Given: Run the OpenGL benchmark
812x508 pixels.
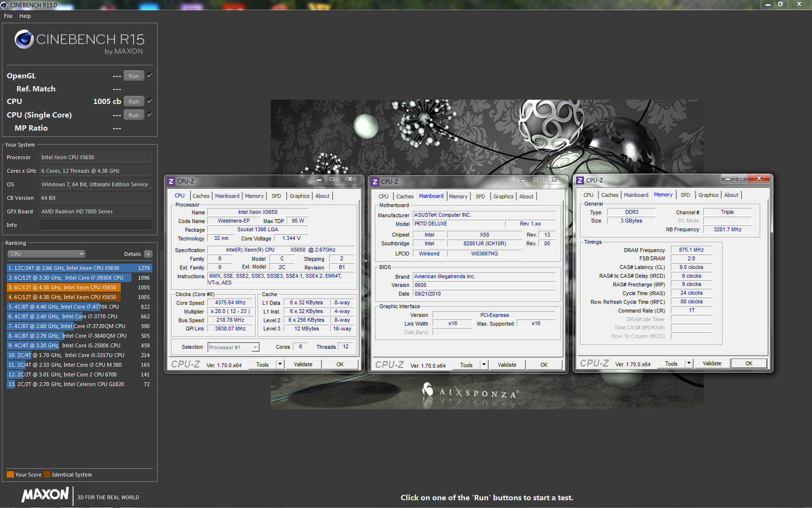Looking at the screenshot, I should (134, 76).
